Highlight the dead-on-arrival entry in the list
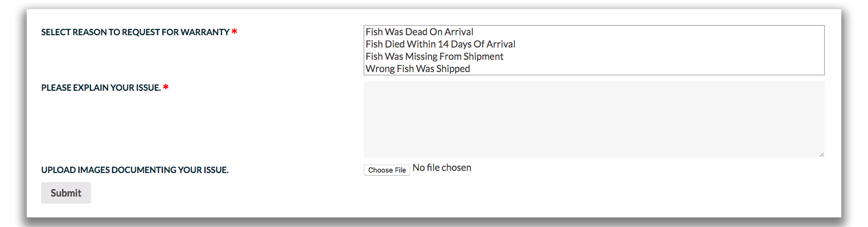The image size is (868, 227). click(x=419, y=32)
